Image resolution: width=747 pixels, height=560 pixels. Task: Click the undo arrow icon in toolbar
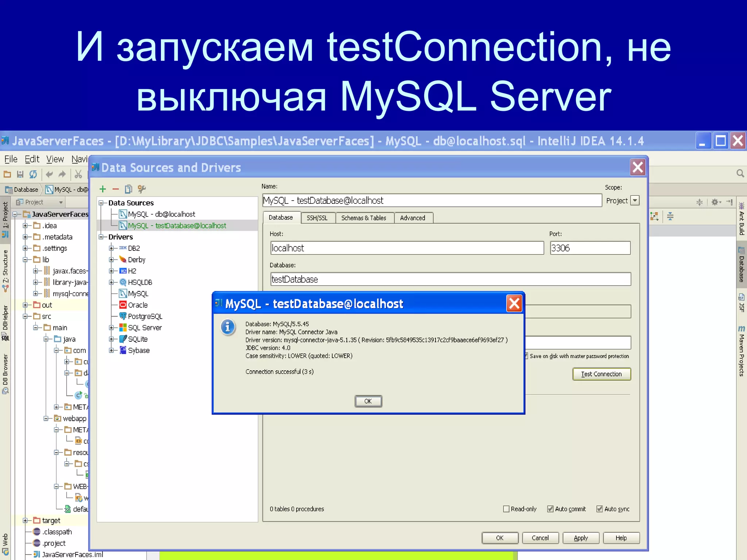(x=49, y=174)
